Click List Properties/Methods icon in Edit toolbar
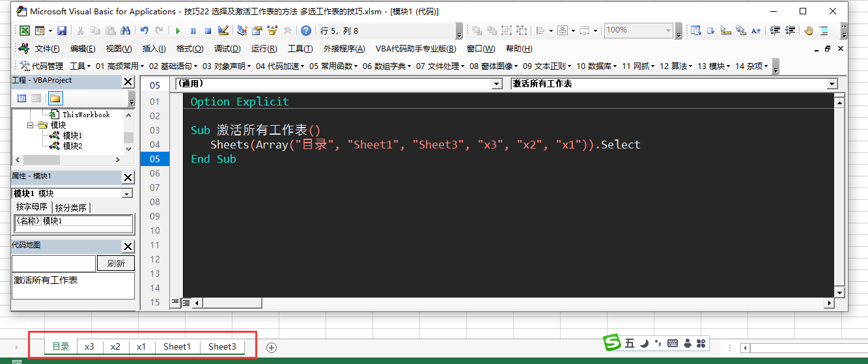The height and width of the screenshot is (364, 868). coord(695,31)
